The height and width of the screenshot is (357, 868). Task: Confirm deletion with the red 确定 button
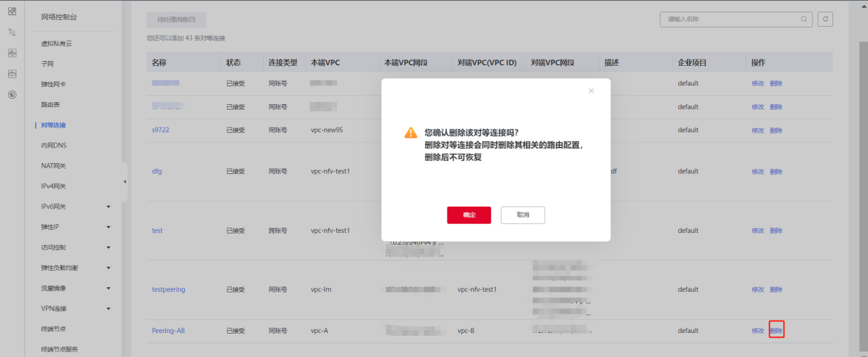469,215
